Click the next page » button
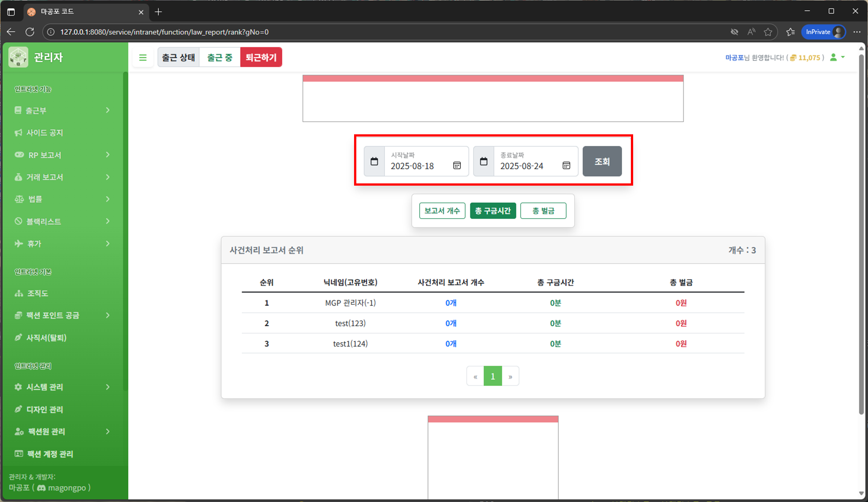 (x=510, y=376)
